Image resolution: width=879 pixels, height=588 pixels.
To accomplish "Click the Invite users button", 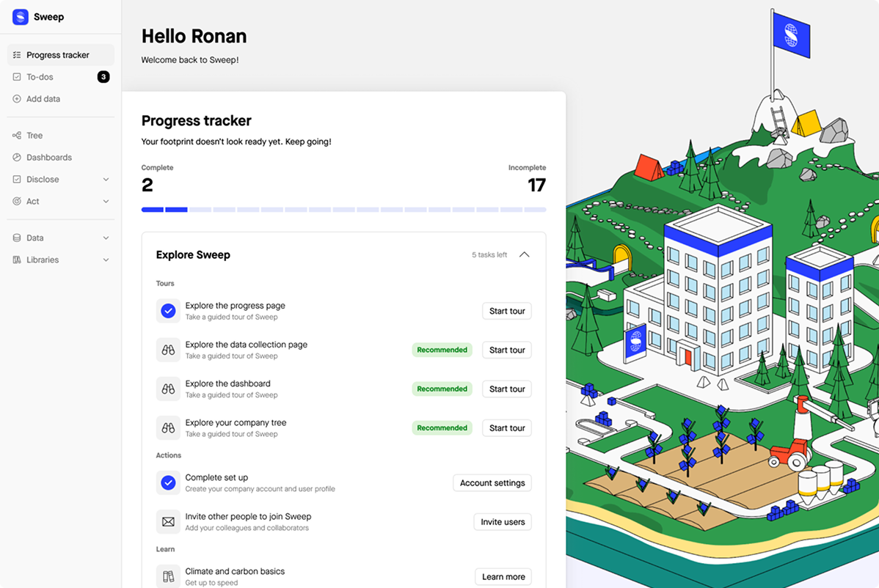I will pos(503,522).
